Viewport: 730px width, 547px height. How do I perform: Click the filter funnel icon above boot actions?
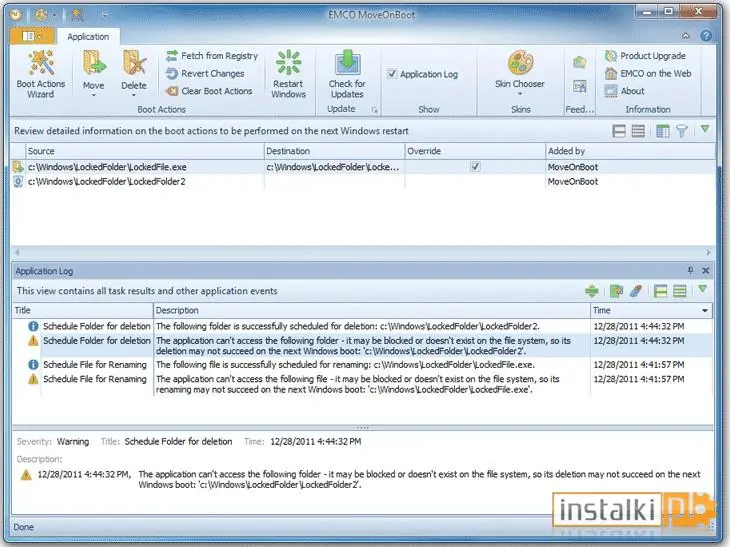click(682, 131)
